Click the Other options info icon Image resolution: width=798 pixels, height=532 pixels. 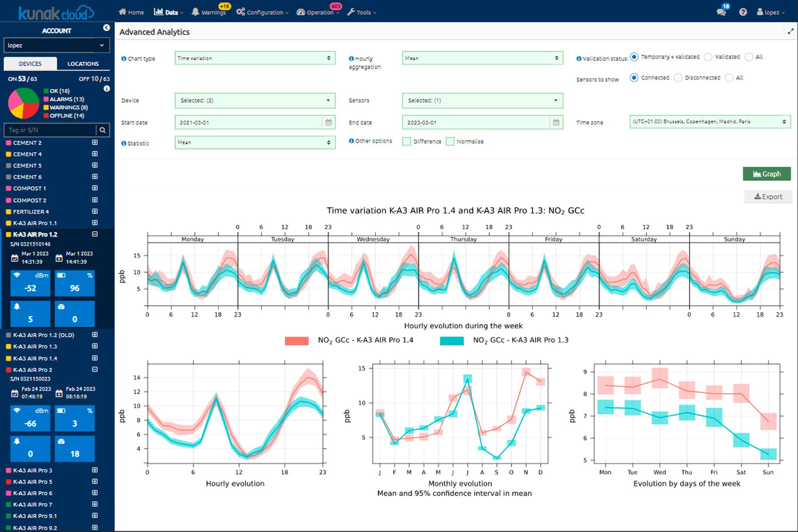(x=351, y=141)
